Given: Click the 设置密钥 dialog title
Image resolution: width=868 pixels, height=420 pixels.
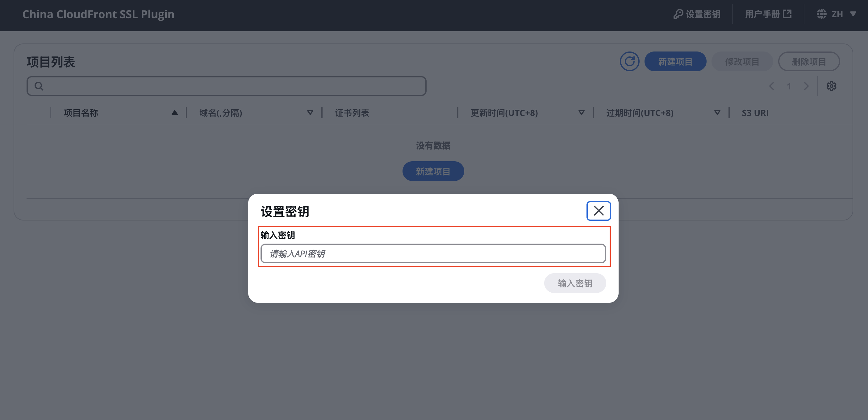Looking at the screenshot, I should 285,212.
